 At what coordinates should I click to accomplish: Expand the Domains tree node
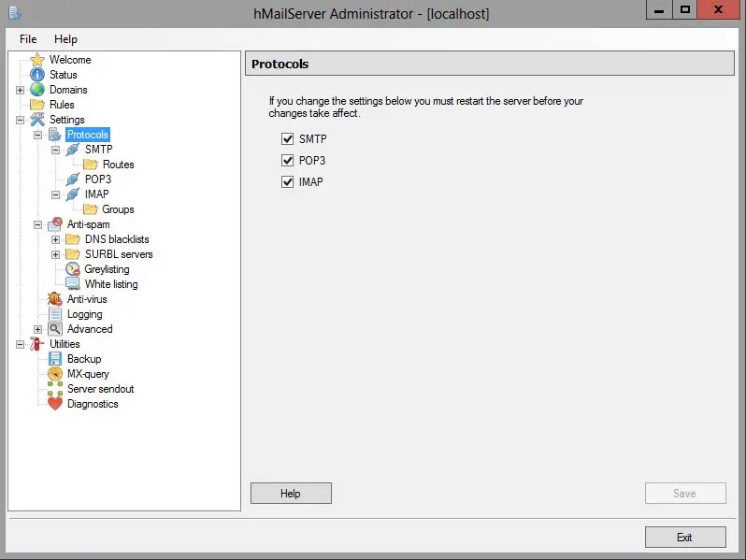pos(20,90)
